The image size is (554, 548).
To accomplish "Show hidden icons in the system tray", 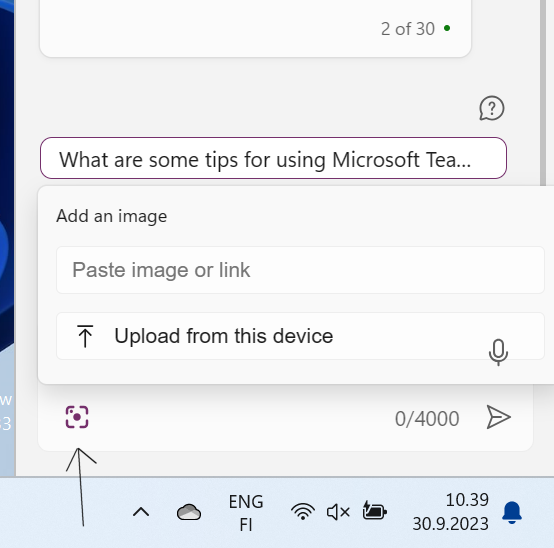I will 141,512.
